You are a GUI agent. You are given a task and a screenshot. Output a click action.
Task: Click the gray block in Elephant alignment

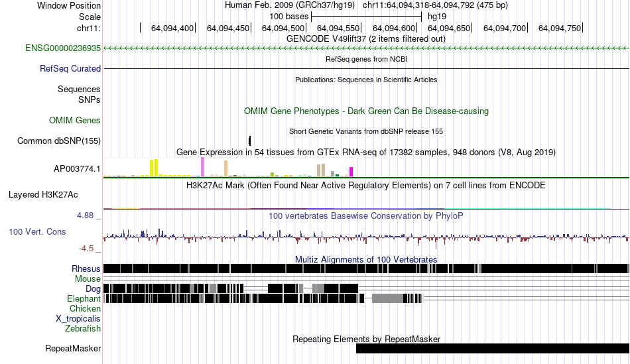coord(387,298)
